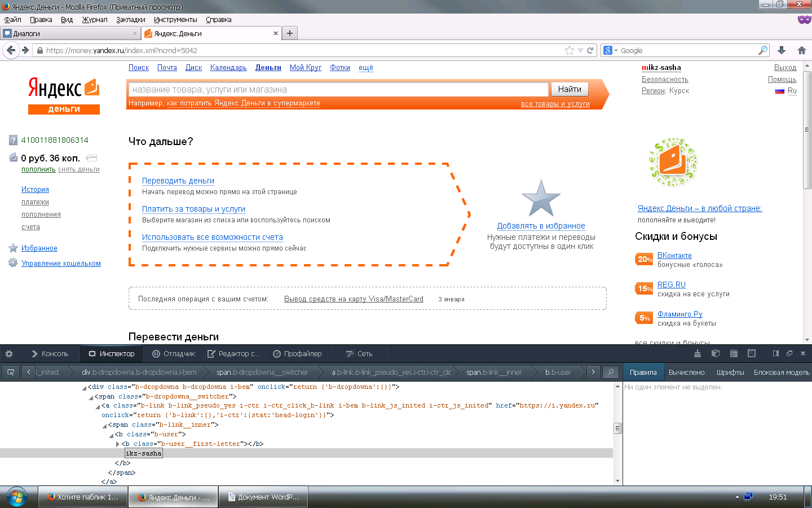
Task: Click the Яндекс Деньги logo
Action: coord(64,96)
